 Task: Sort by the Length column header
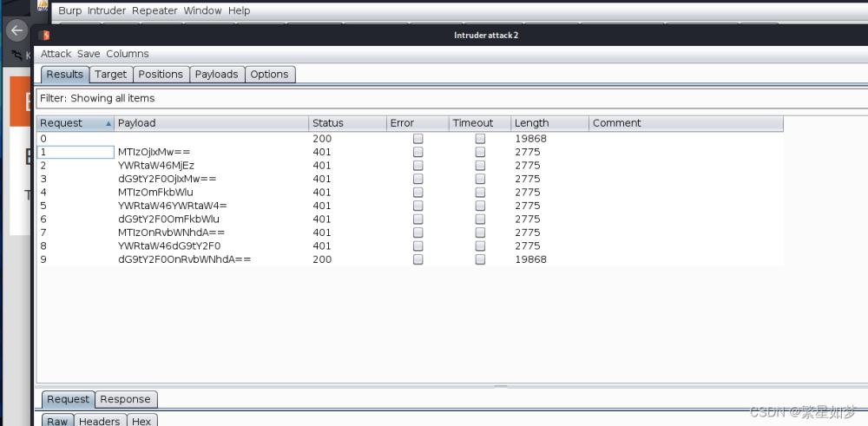pos(549,123)
